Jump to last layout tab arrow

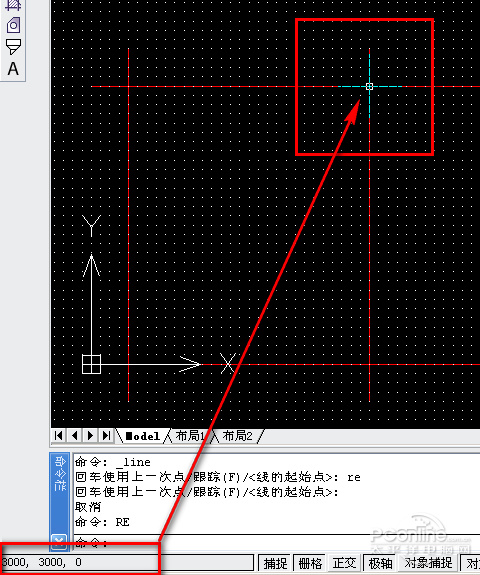point(106,436)
